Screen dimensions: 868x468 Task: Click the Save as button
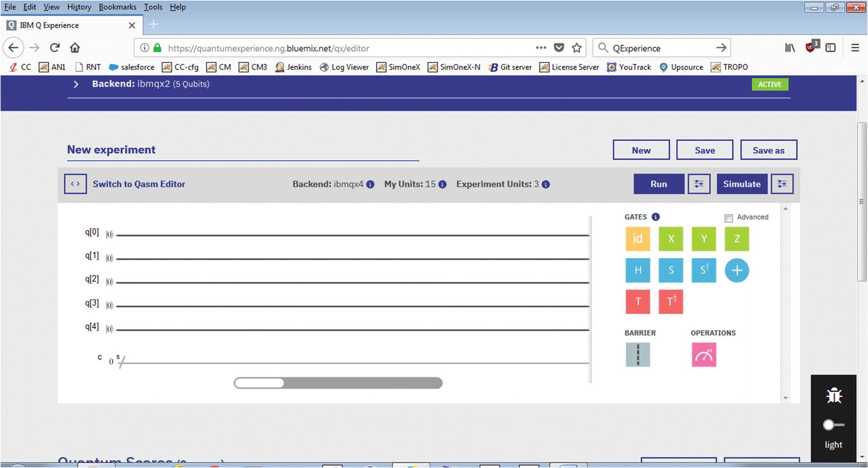coord(768,150)
